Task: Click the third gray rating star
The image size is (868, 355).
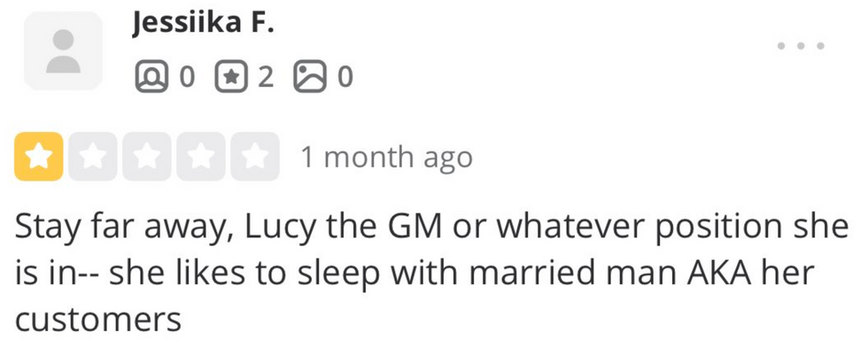Action: click(x=146, y=157)
